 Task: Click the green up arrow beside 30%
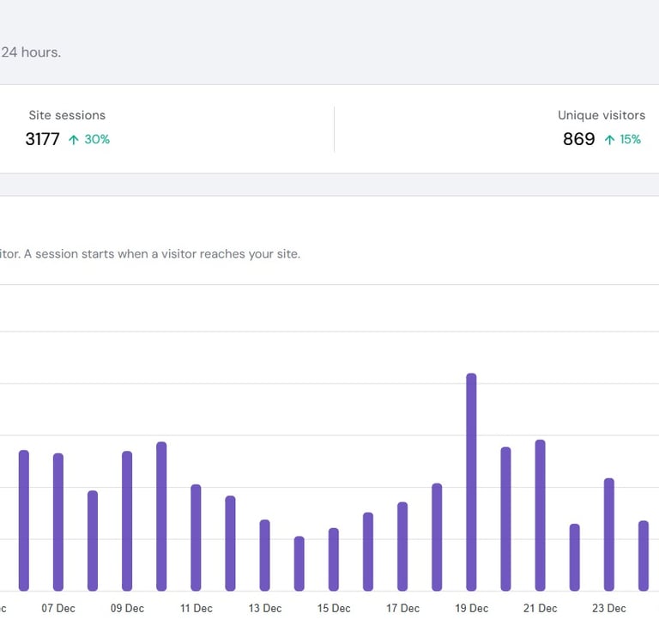pyautogui.click(x=73, y=140)
